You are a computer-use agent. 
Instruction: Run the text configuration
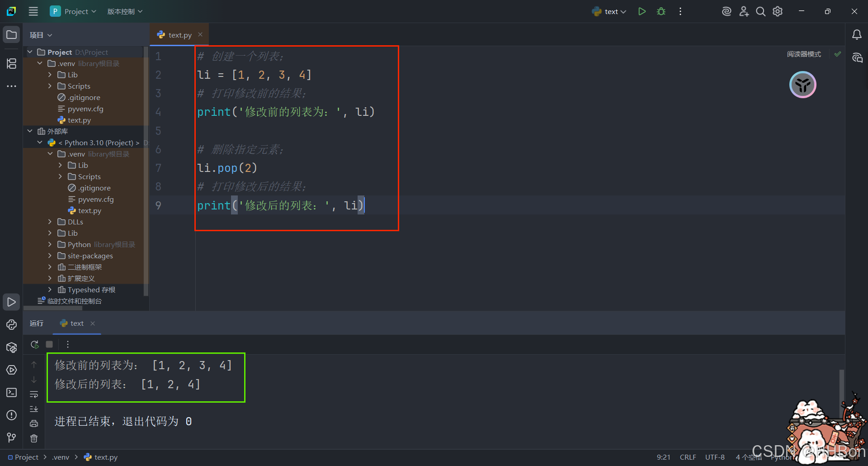pos(642,11)
